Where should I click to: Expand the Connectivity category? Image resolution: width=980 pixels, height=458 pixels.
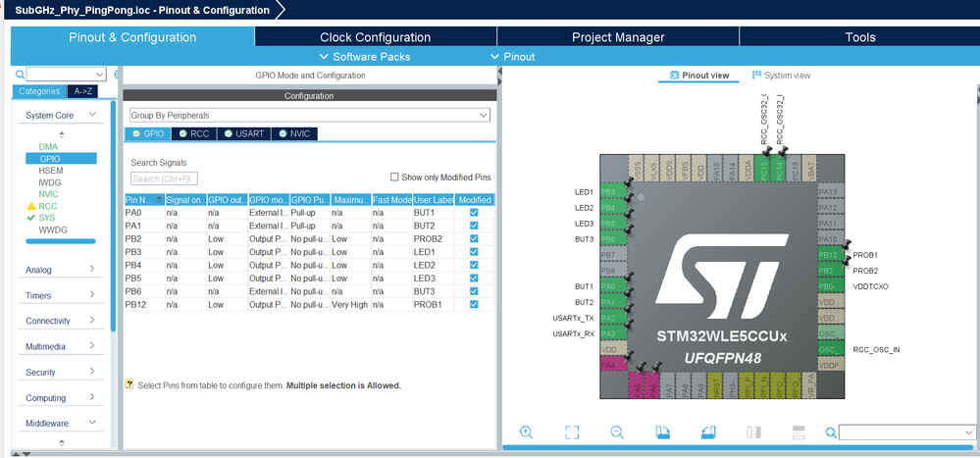click(x=92, y=321)
